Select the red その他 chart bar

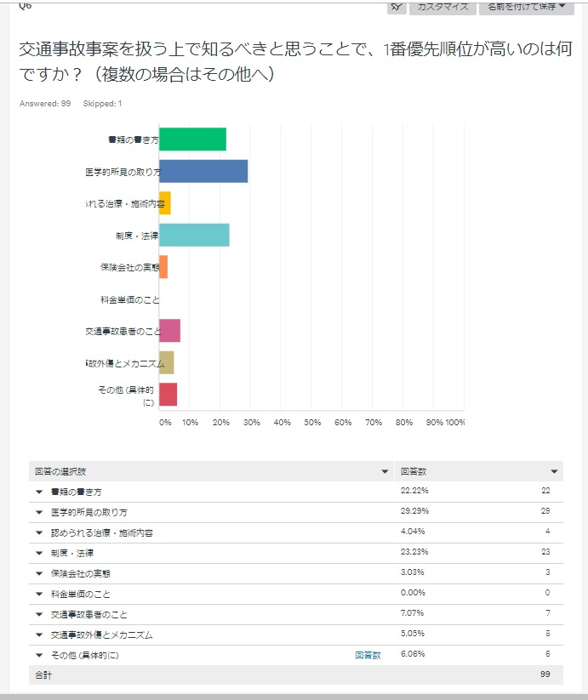pyautogui.click(x=168, y=394)
